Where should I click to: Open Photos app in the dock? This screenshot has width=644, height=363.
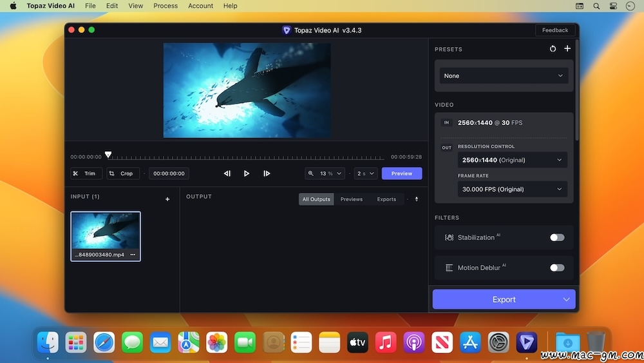[216, 342]
